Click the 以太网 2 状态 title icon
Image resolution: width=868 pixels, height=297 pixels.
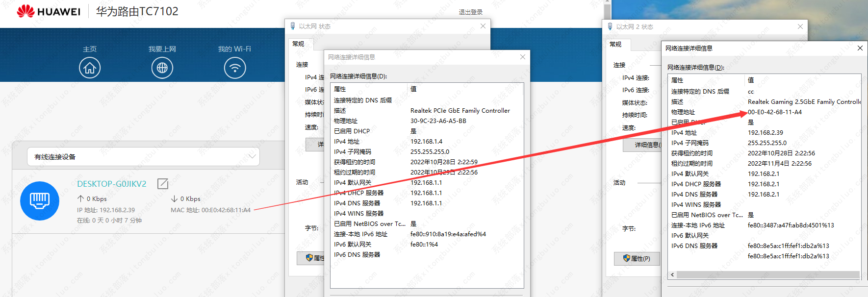pos(610,26)
